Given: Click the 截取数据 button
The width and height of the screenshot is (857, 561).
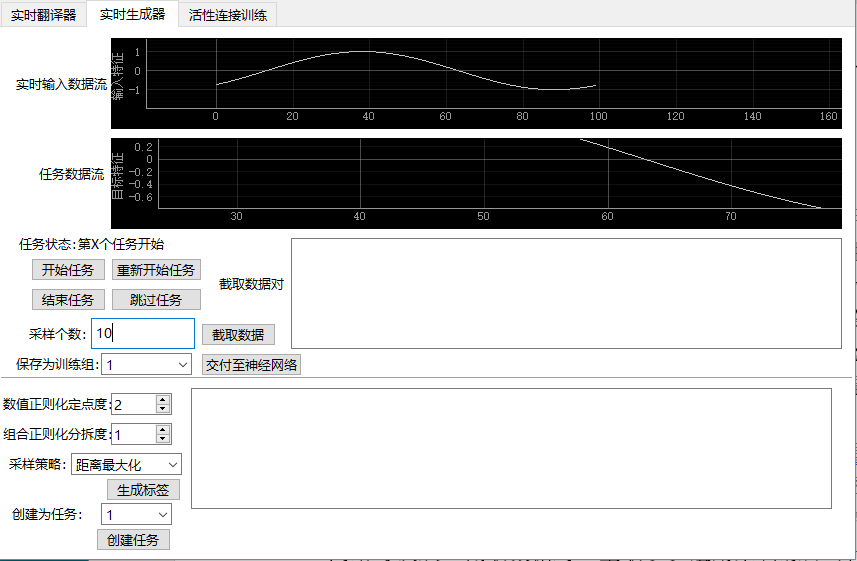Looking at the screenshot, I should [238, 335].
